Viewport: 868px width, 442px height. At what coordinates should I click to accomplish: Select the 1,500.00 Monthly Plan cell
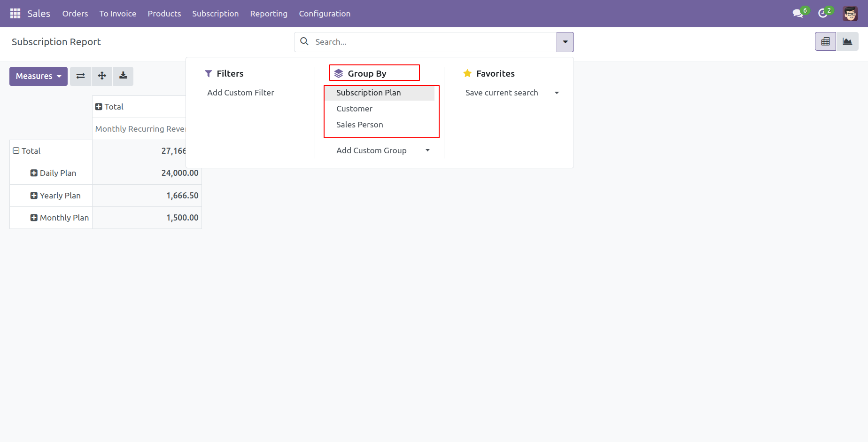(x=147, y=218)
